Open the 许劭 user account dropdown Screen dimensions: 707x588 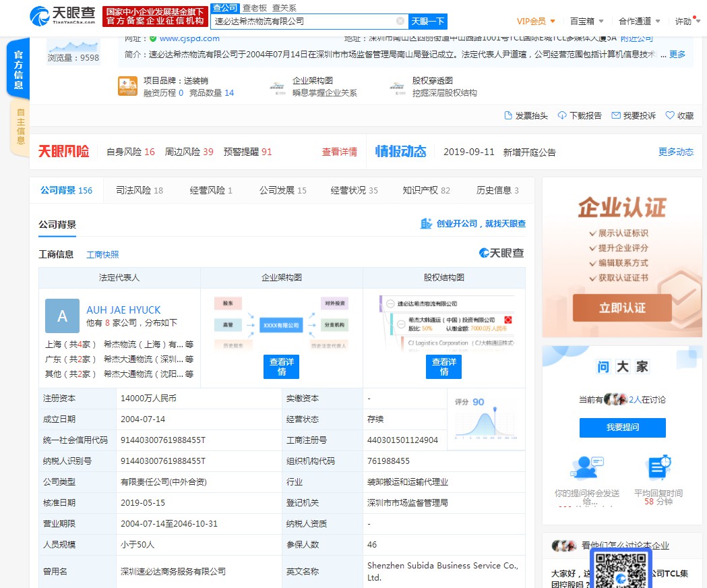coord(686,21)
